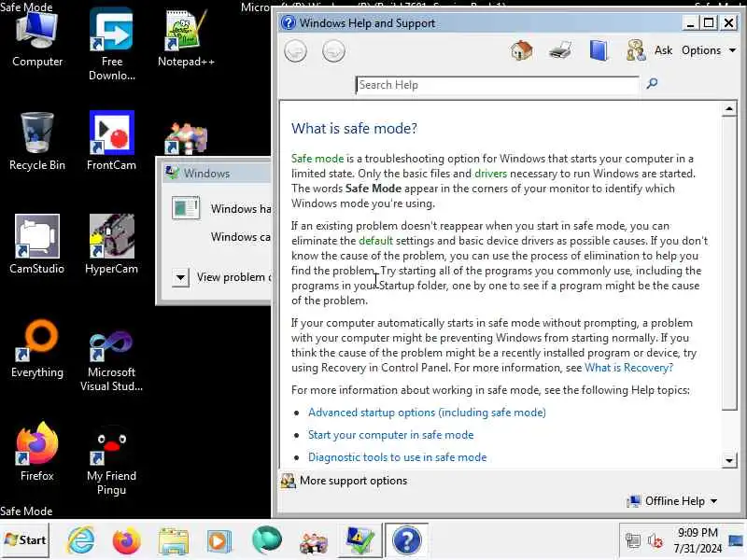Open What is Recovery? link

pyautogui.click(x=628, y=368)
